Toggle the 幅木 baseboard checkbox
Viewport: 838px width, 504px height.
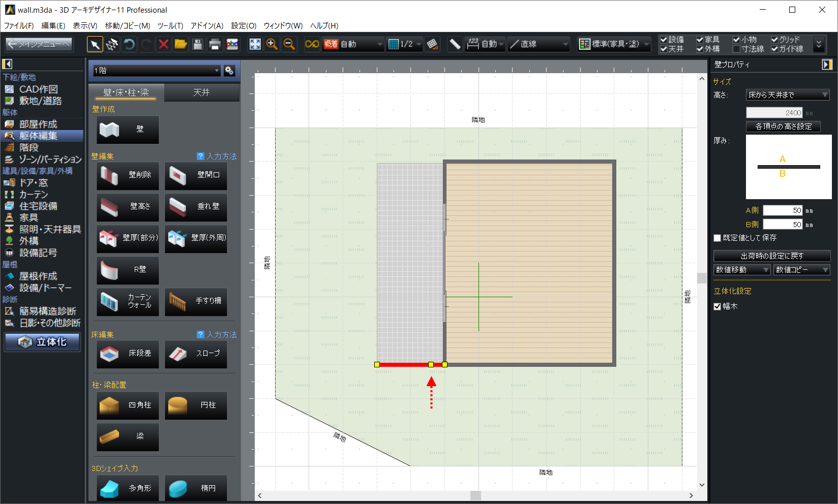point(717,306)
